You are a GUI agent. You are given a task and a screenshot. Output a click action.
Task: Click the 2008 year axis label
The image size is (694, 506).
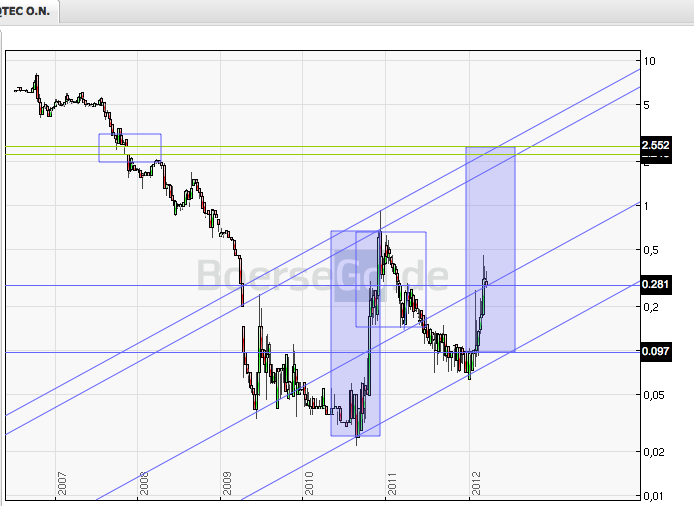(144, 484)
